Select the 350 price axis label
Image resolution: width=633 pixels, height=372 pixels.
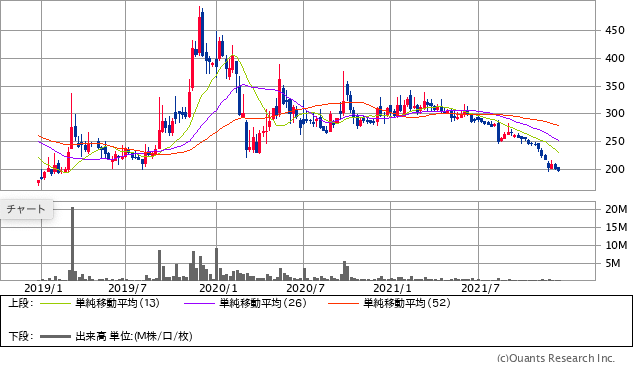click(x=614, y=86)
